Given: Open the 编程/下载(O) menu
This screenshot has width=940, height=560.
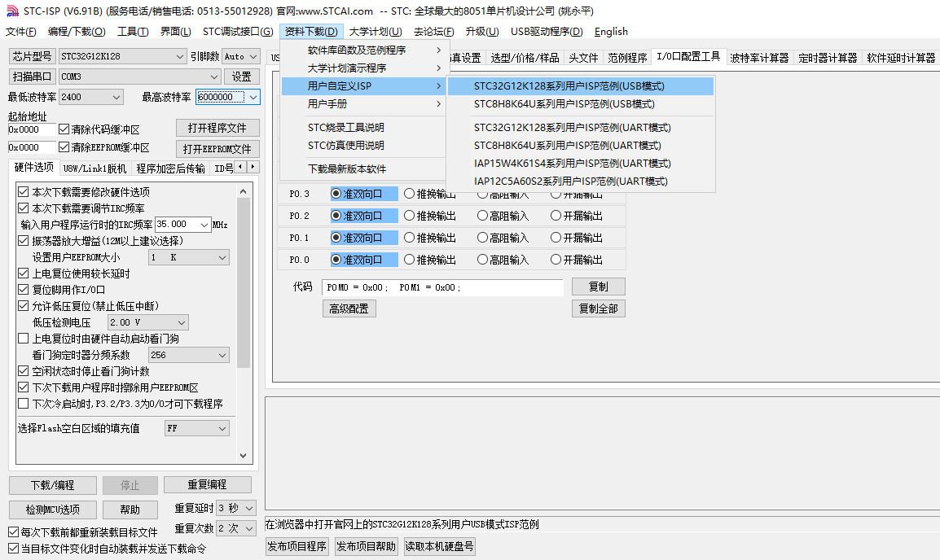Looking at the screenshot, I should [x=77, y=32].
